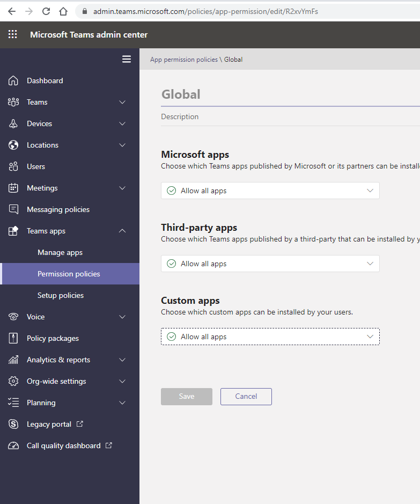Click the Users icon in sidebar

coord(13,166)
